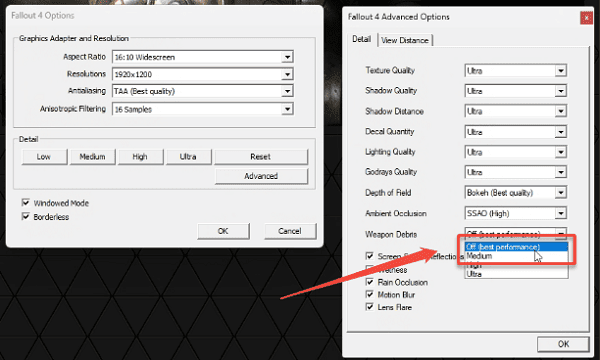
Task: Click the Advanced button
Action: point(261,176)
